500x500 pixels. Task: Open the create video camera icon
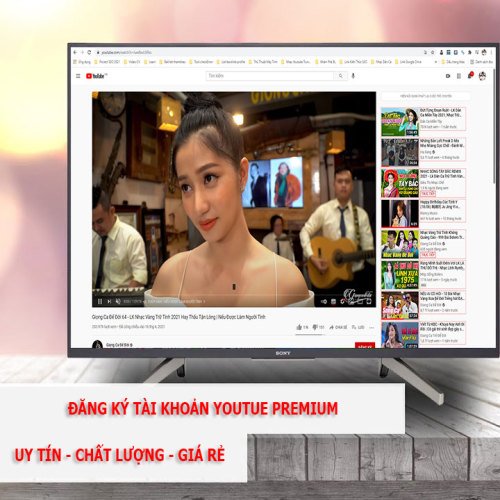click(448, 76)
